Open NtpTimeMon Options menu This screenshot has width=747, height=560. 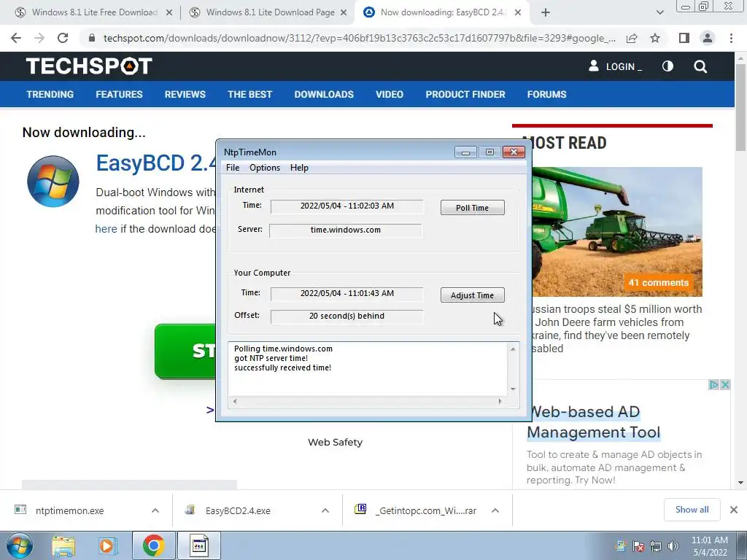[x=265, y=168]
